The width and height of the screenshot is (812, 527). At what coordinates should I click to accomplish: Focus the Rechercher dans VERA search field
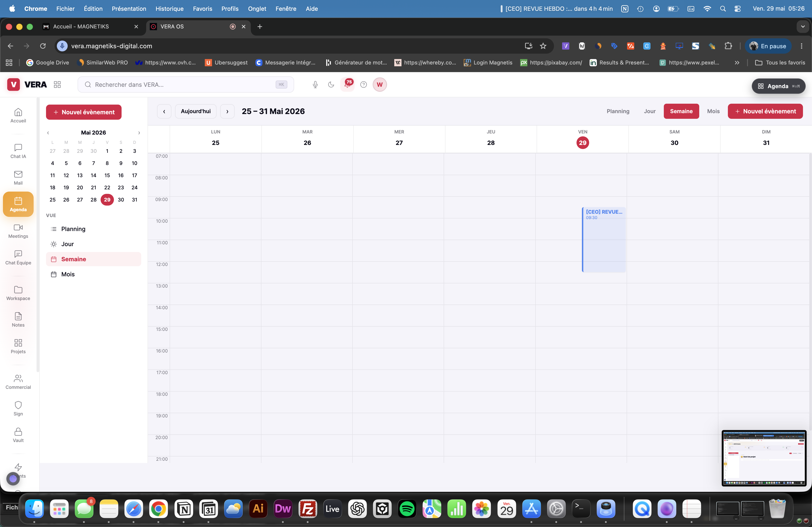[186, 85]
